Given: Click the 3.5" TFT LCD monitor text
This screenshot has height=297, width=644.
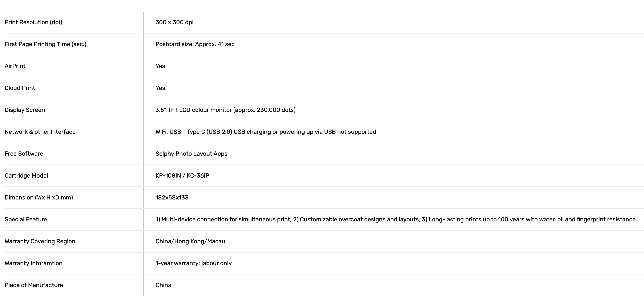Looking at the screenshot, I should click(225, 110).
